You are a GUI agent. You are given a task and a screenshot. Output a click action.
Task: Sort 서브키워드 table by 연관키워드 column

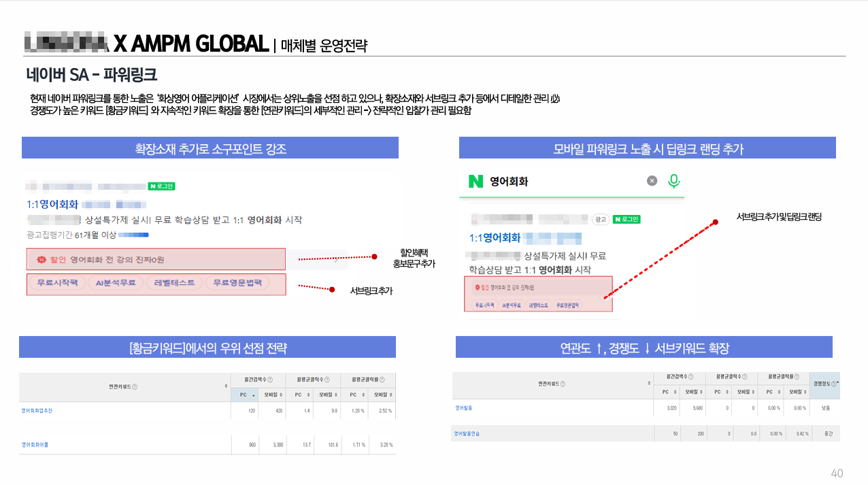tap(649, 384)
